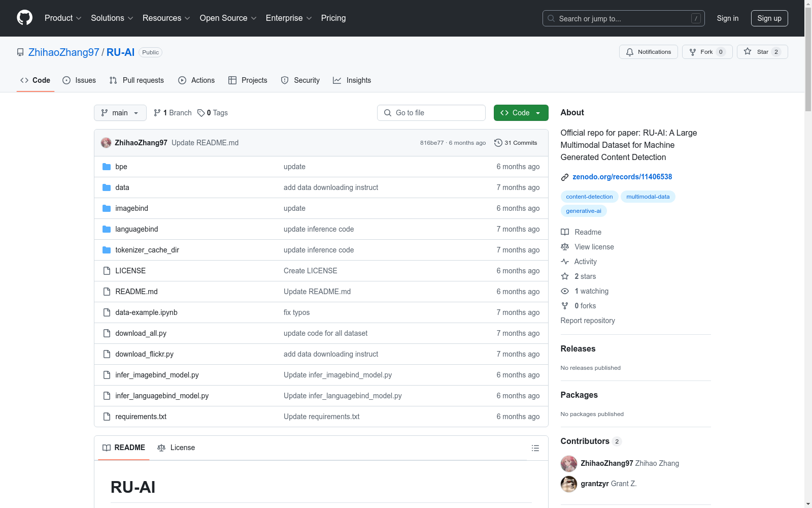Viewport: 812px width, 508px height.
Task: Click the repository book icon beside ZhihaoZhang97
Action: pos(20,52)
